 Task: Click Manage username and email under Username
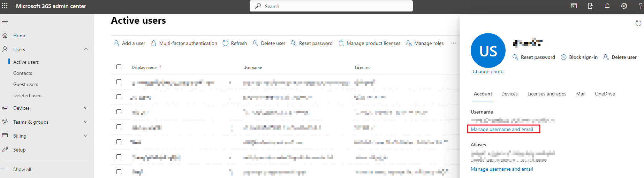pos(502,129)
